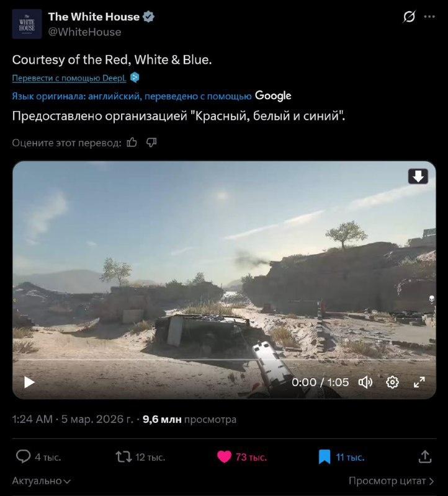Expand the Актуально sort dropdown

pos(41,481)
